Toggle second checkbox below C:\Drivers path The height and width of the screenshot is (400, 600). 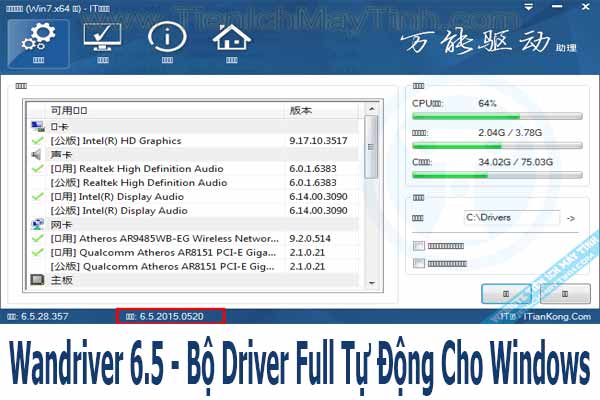tap(419, 263)
